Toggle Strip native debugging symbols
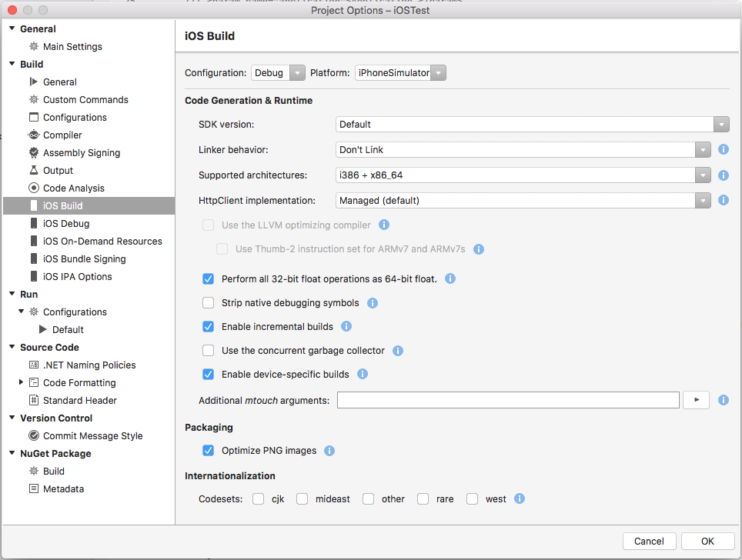This screenshot has height=560, width=742. [x=208, y=302]
